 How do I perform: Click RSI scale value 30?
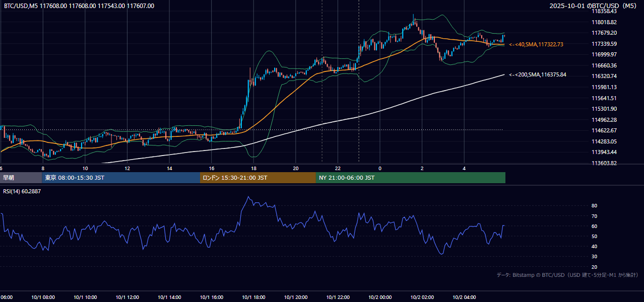click(594, 257)
